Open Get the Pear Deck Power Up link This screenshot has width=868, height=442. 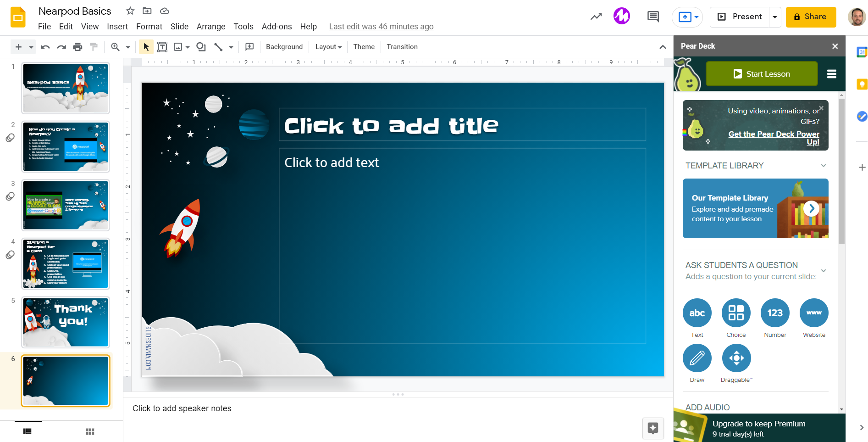click(x=774, y=138)
